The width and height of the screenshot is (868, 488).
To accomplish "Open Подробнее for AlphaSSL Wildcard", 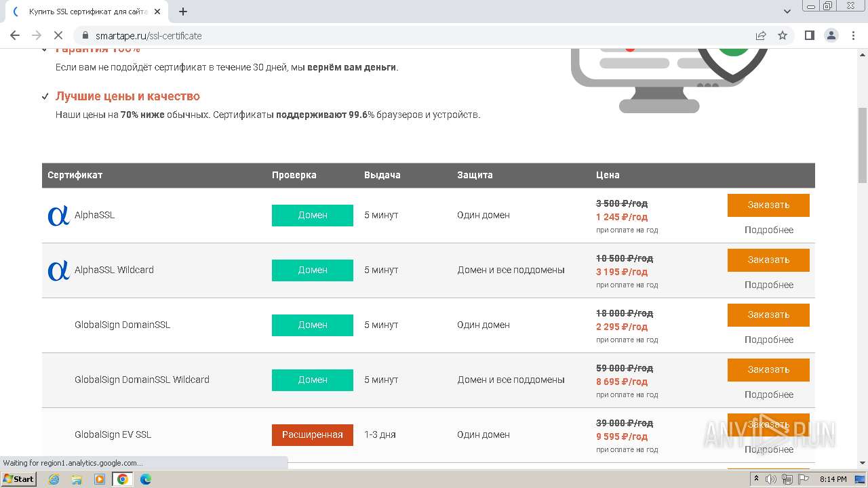I will click(769, 285).
